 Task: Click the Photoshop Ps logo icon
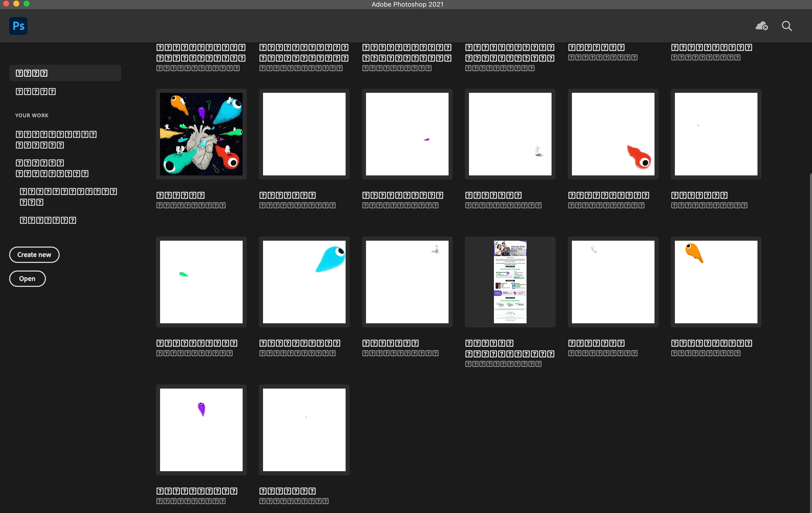(18, 26)
